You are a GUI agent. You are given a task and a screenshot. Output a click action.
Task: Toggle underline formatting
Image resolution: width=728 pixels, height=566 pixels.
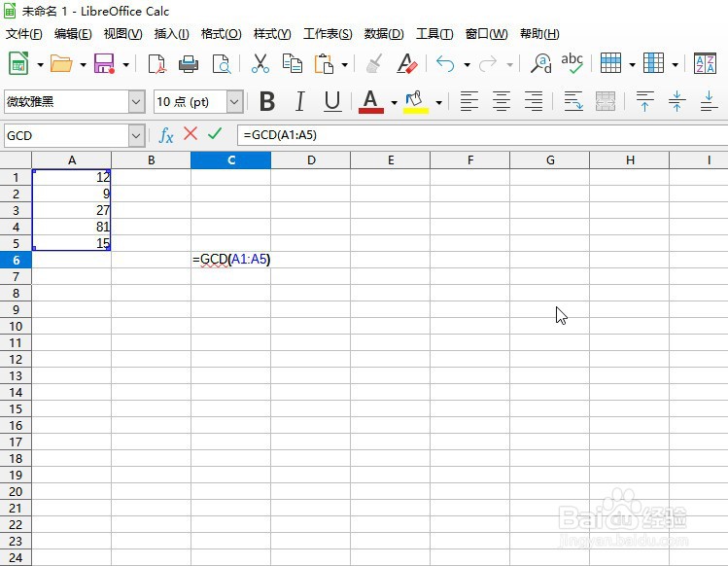coord(332,101)
